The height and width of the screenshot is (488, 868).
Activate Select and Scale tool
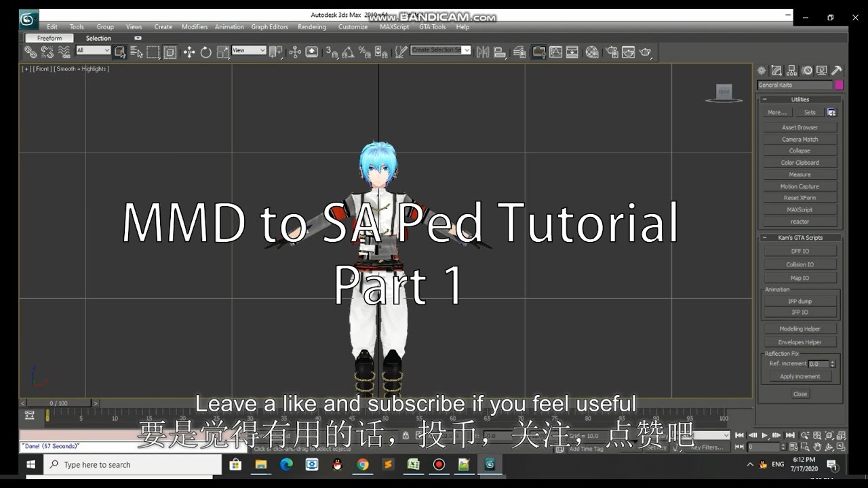tap(222, 52)
